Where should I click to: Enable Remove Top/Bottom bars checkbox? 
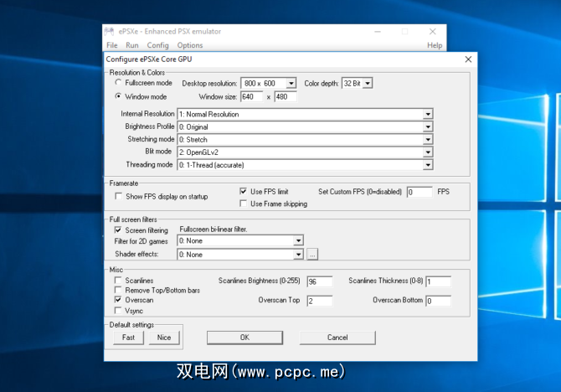tap(118, 290)
